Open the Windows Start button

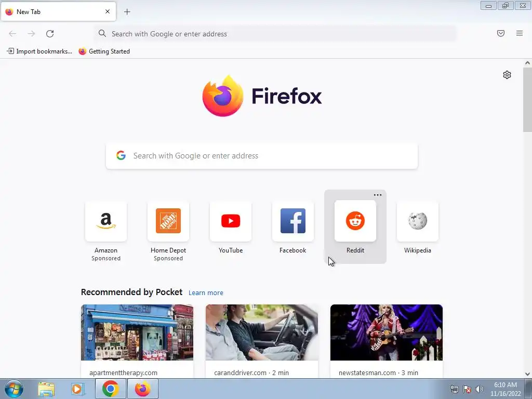(14, 389)
